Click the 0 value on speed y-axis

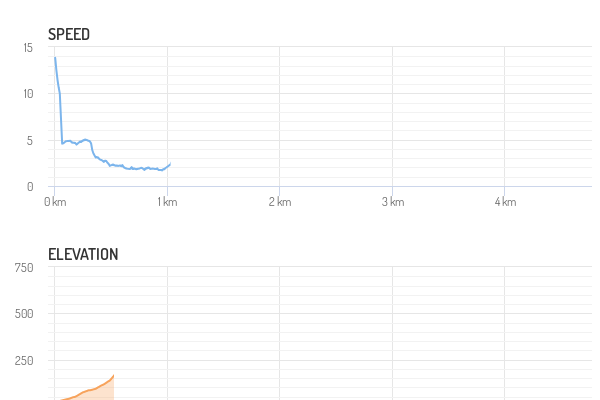30,187
